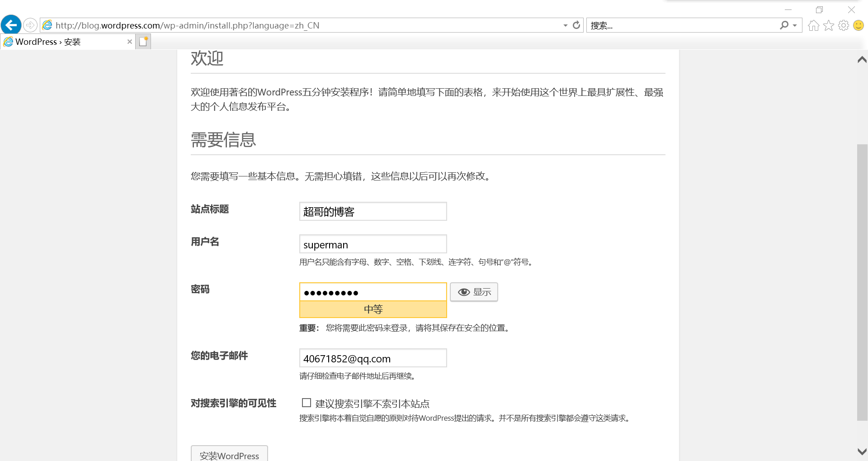Click the 对搜索引擎的可见性 label
The height and width of the screenshot is (461, 868).
(x=233, y=403)
